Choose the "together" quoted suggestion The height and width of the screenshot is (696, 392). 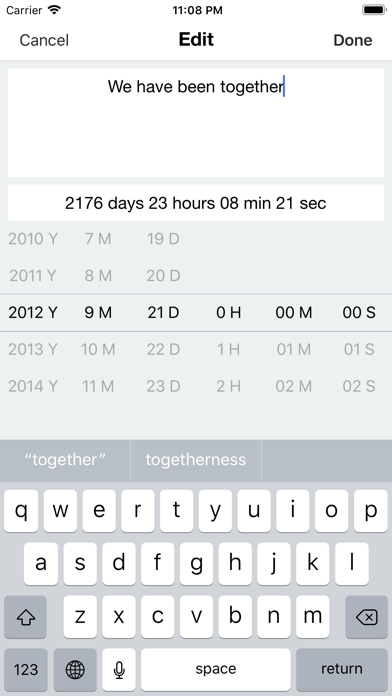click(x=65, y=460)
